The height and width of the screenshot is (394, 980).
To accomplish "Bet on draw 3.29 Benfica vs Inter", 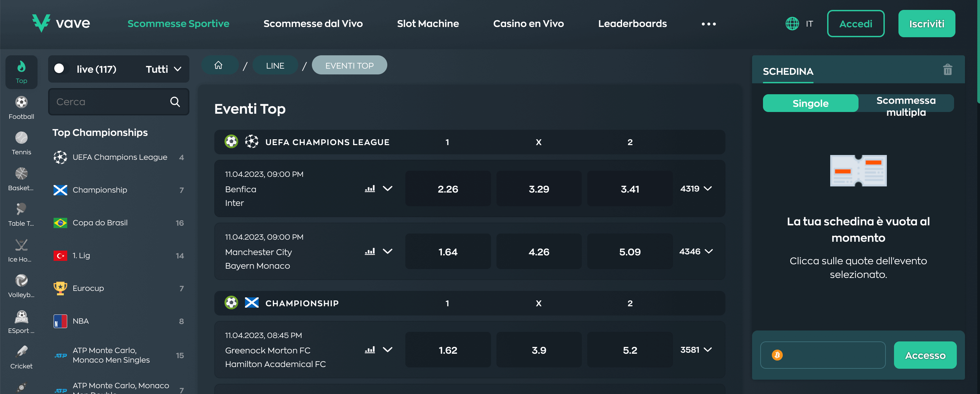I will (539, 188).
